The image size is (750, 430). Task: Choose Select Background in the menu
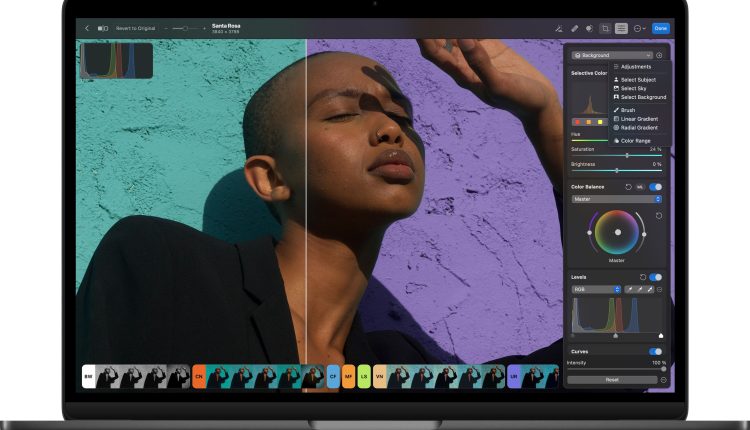pos(640,97)
